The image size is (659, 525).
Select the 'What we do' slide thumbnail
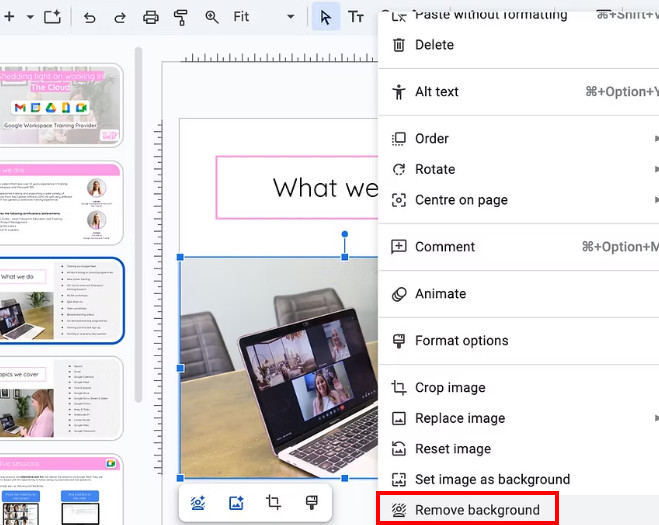[x=61, y=301]
